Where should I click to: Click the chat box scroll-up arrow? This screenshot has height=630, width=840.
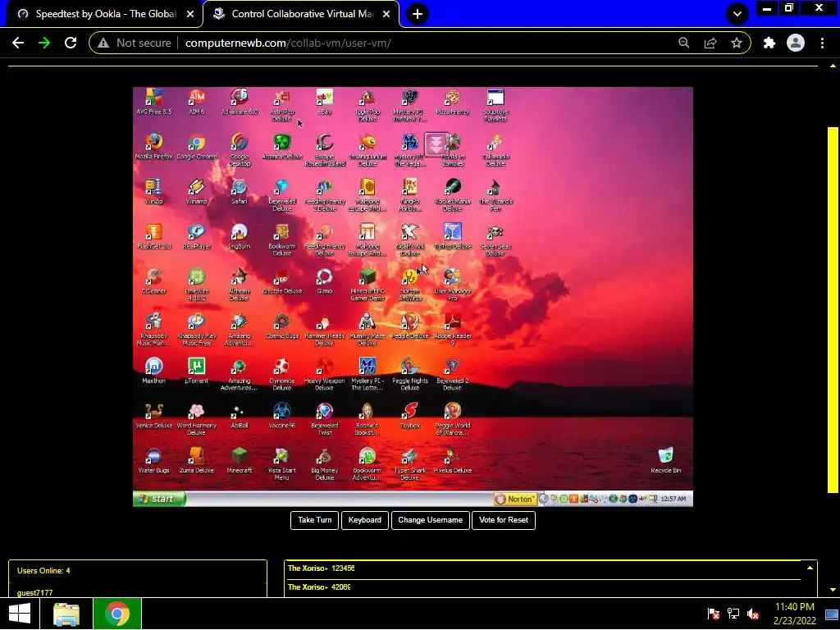(x=810, y=568)
